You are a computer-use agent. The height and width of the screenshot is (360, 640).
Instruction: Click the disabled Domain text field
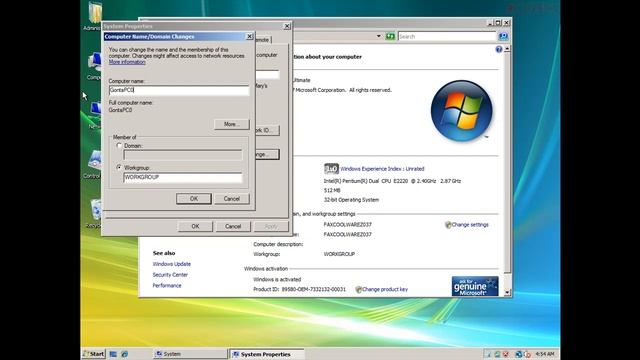tap(183, 155)
